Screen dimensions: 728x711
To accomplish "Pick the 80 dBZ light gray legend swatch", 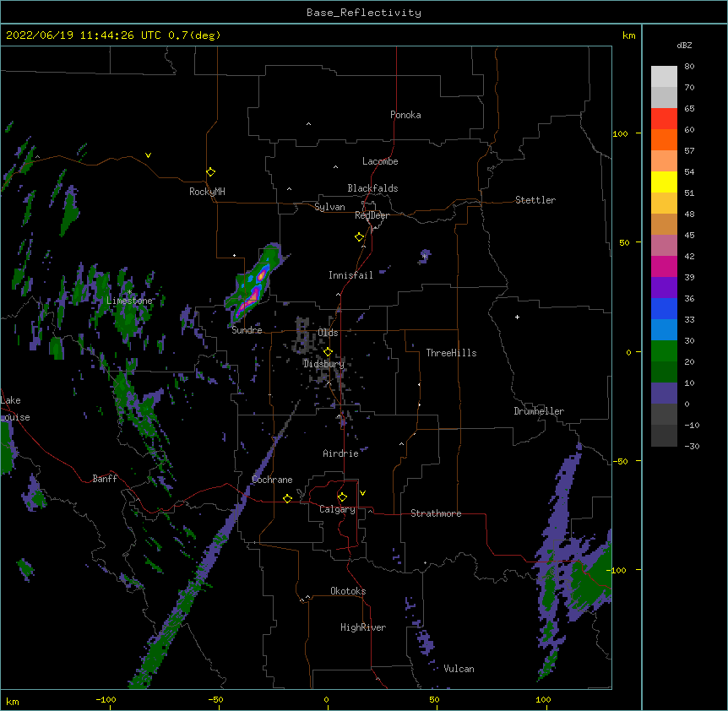I will [x=664, y=77].
